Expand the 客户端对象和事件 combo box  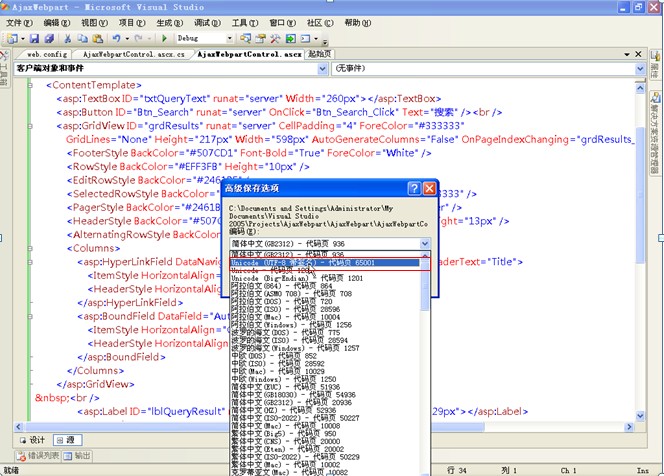pos(322,68)
